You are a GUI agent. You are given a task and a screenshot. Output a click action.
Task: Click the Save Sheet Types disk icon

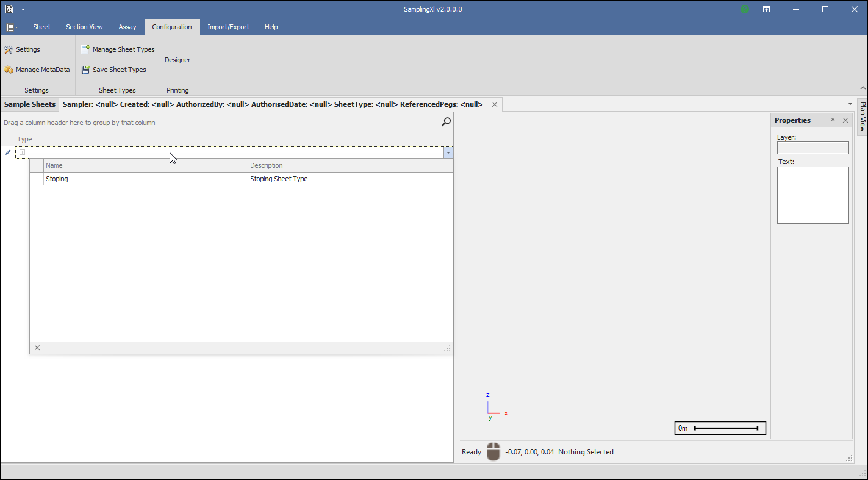pyautogui.click(x=86, y=70)
